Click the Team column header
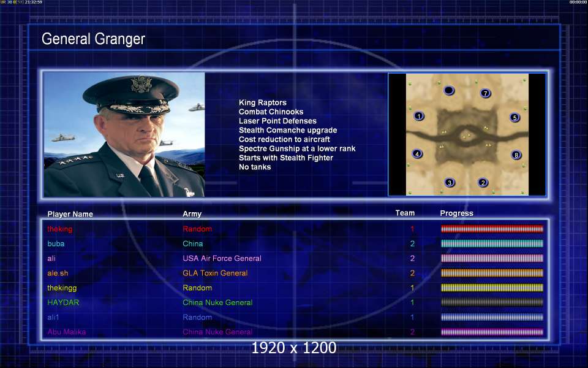The height and width of the screenshot is (368, 588). tap(405, 213)
